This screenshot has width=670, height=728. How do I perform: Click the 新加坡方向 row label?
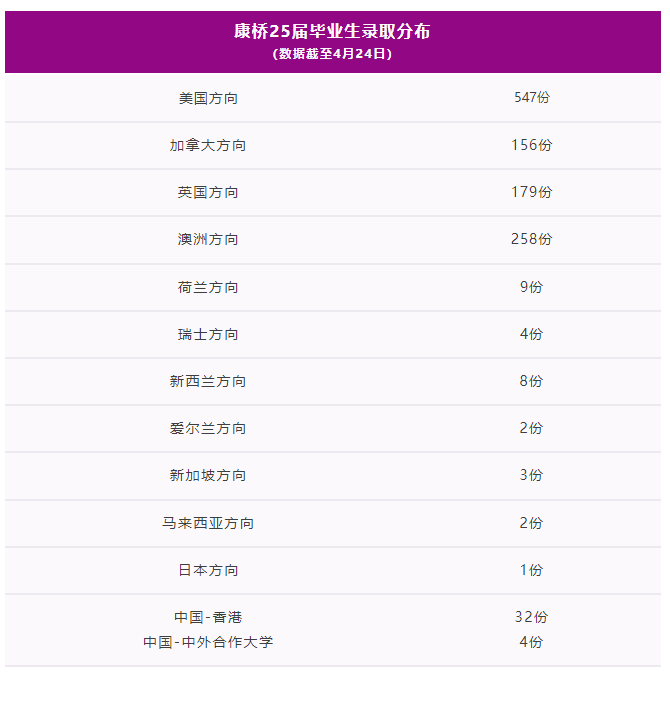[208, 475]
